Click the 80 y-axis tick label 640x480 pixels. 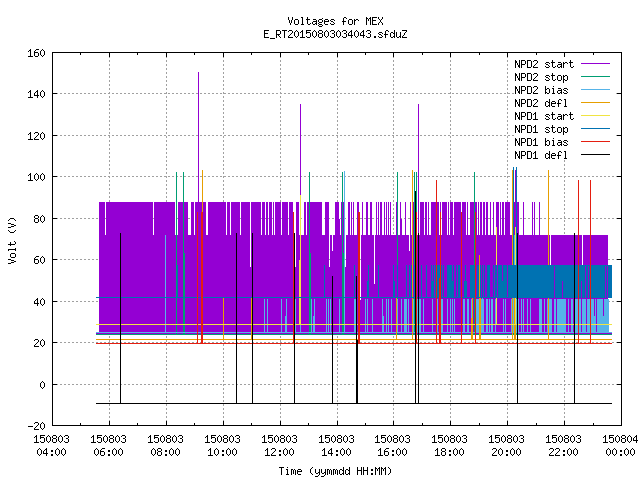39,219
